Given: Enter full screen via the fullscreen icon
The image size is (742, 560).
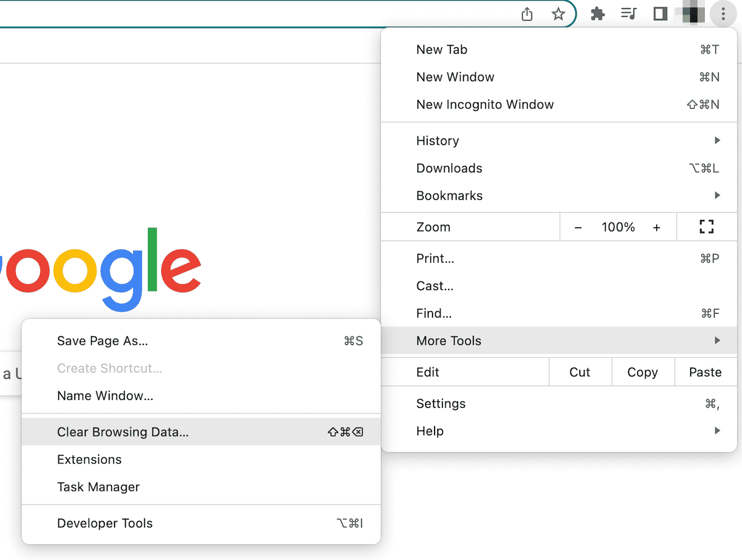Looking at the screenshot, I should 705,227.
